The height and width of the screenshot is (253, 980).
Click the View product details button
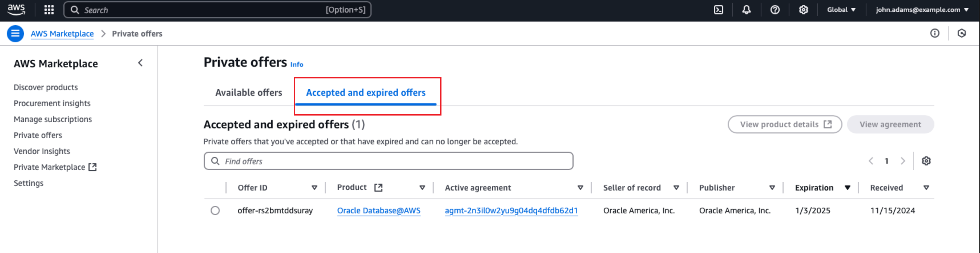[785, 124]
